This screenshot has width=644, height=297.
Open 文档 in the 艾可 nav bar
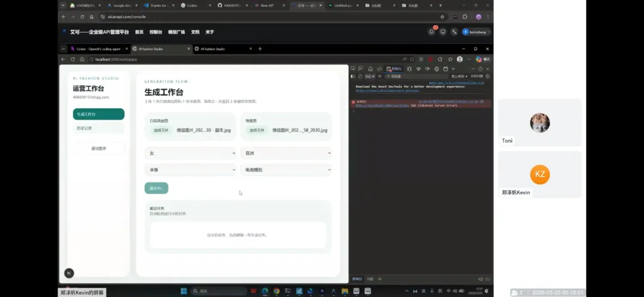(x=195, y=32)
